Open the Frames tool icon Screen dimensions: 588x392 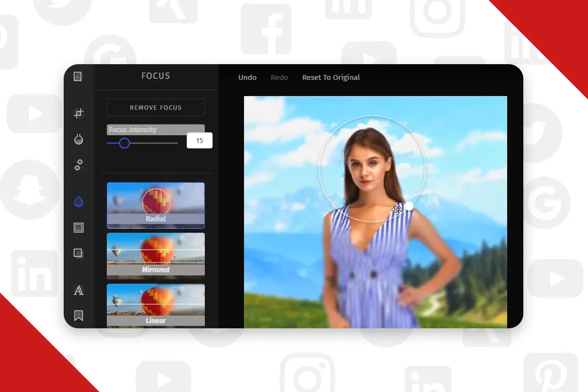(78, 227)
